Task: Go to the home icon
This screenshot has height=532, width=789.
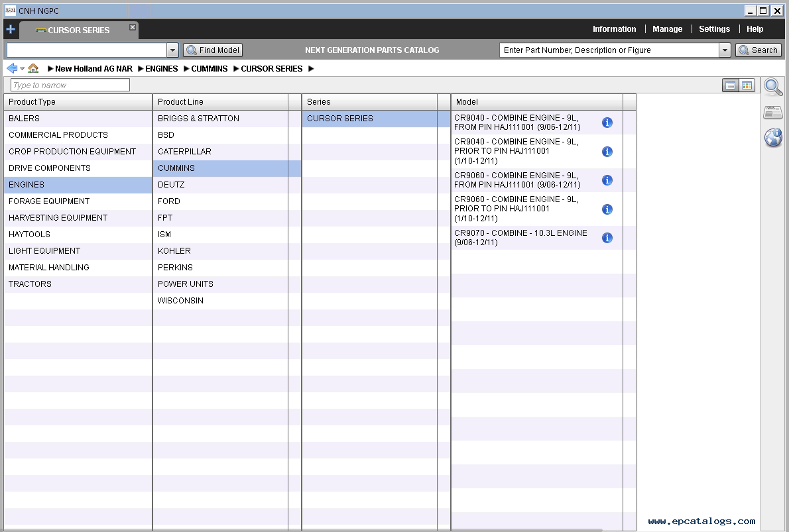Action: [33, 68]
